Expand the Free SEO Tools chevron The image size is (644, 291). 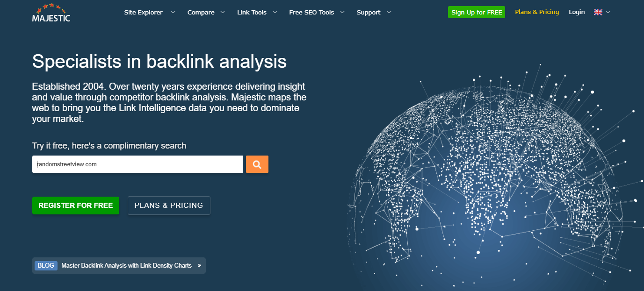(x=342, y=12)
